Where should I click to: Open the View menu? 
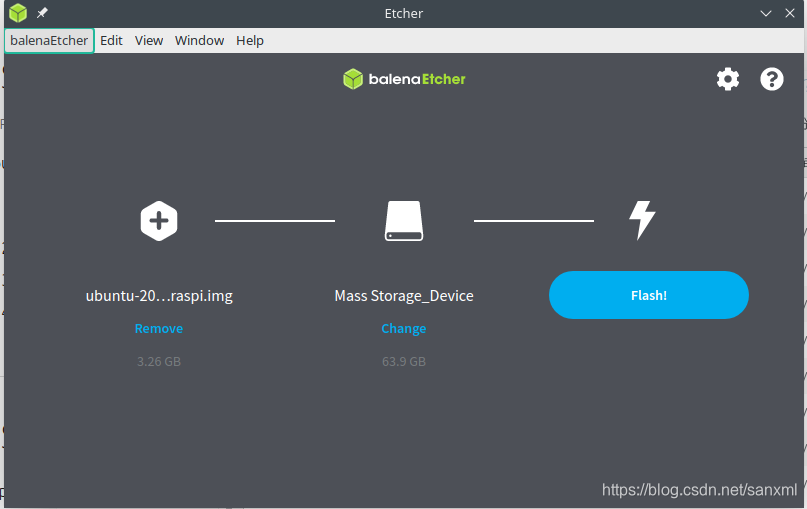pyautogui.click(x=149, y=41)
